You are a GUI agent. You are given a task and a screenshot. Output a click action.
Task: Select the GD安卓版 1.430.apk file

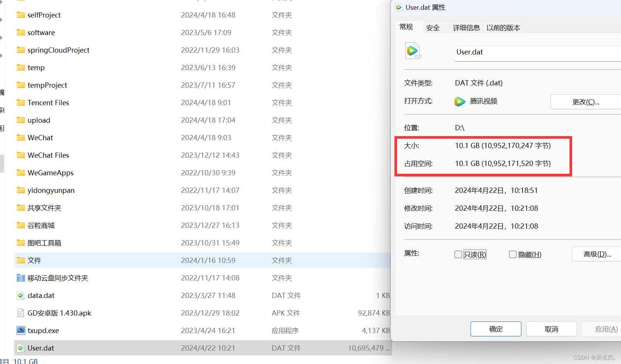[59, 313]
